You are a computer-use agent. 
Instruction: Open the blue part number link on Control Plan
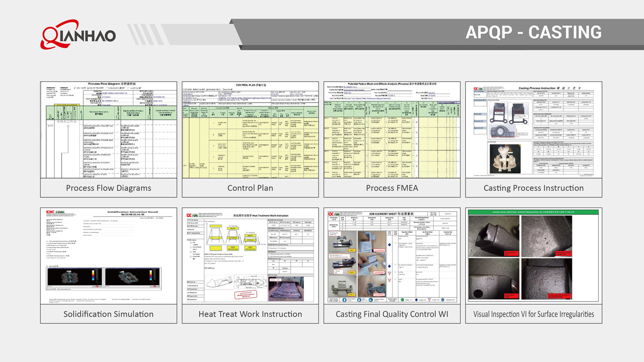187,97
